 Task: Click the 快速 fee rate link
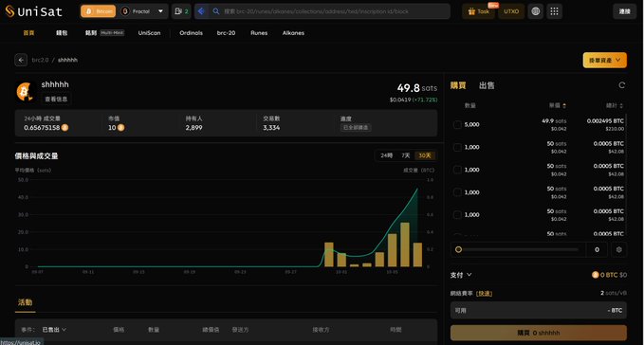[484, 293]
